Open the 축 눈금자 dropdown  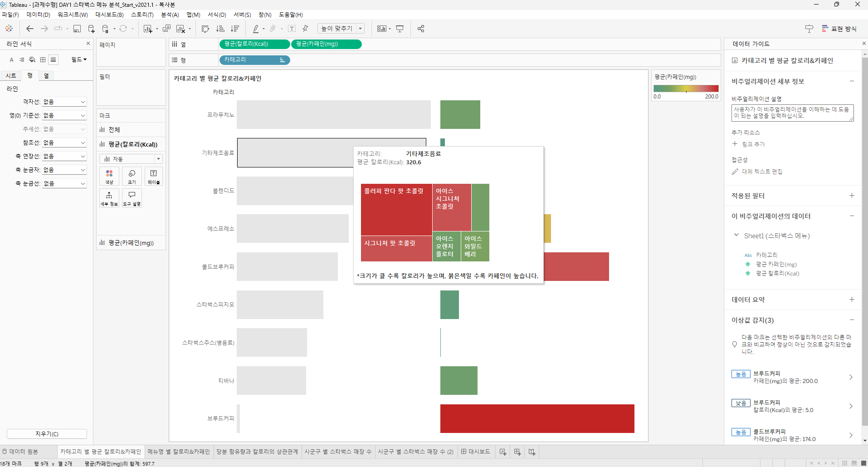click(64, 170)
